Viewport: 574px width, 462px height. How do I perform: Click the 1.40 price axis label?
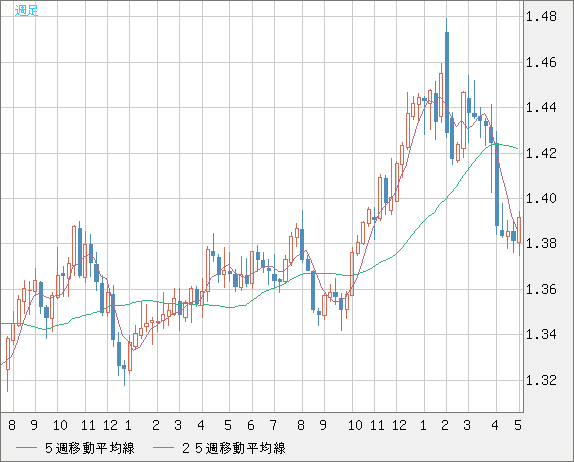[541, 198]
